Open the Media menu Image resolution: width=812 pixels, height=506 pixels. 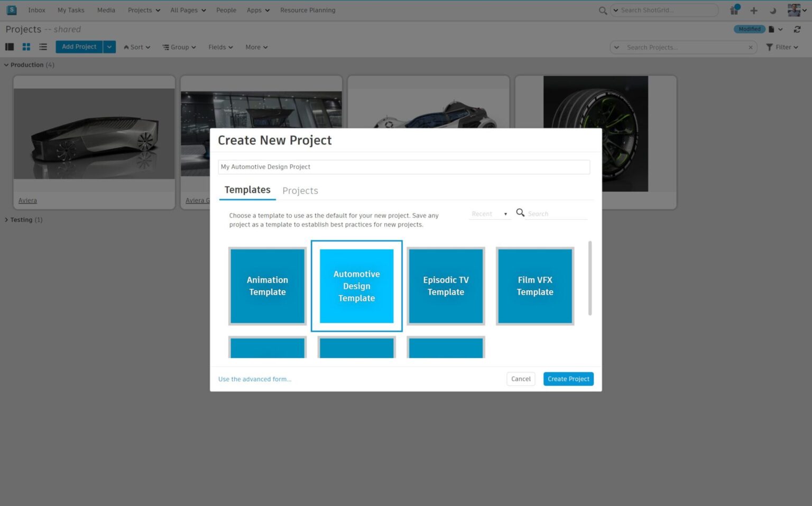click(x=106, y=10)
